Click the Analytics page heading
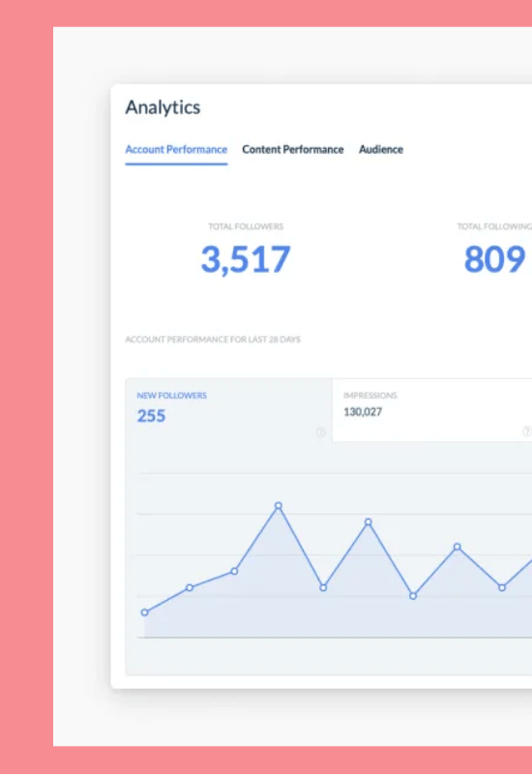This screenshot has height=774, width=532. click(163, 107)
